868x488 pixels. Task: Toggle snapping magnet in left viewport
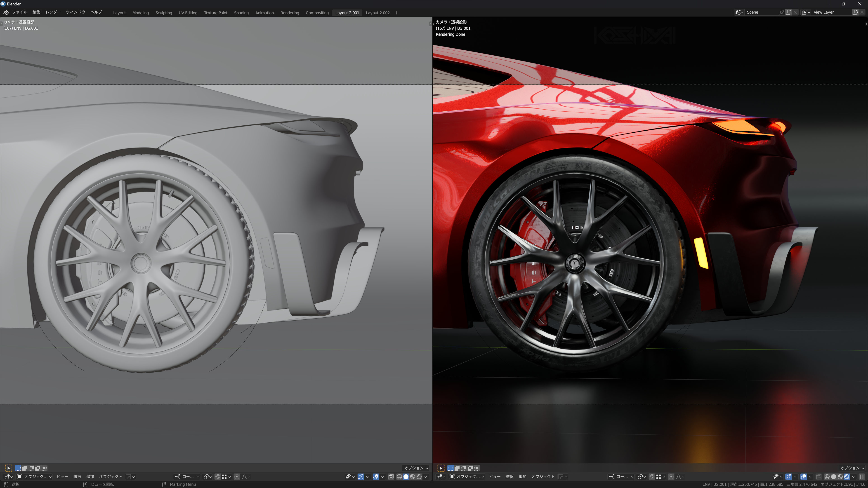pyautogui.click(x=218, y=476)
